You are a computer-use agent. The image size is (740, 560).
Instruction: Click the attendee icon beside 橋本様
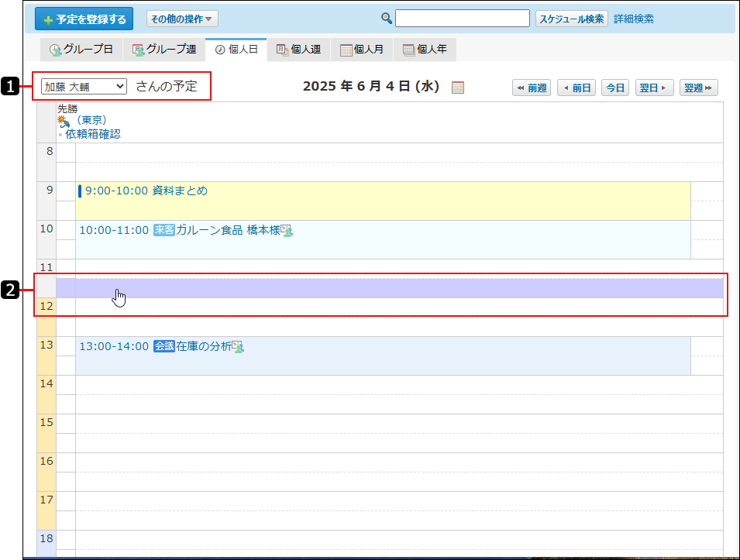(x=287, y=230)
